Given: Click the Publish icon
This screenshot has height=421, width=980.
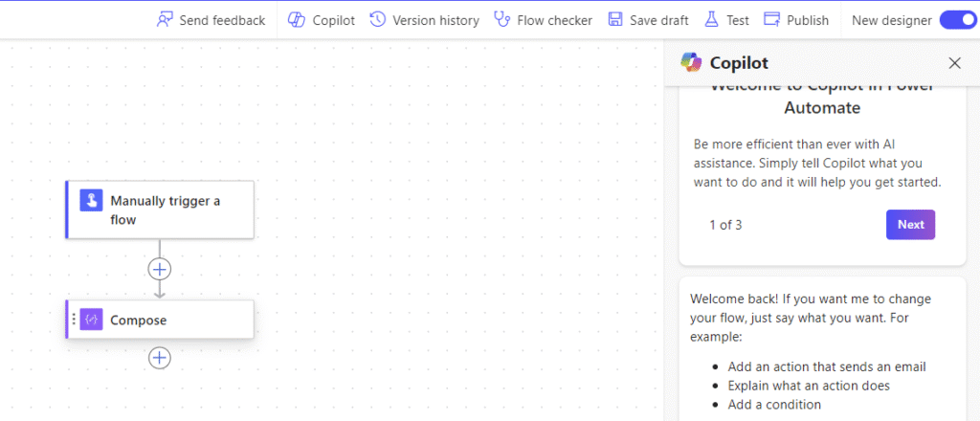Looking at the screenshot, I should point(772,20).
